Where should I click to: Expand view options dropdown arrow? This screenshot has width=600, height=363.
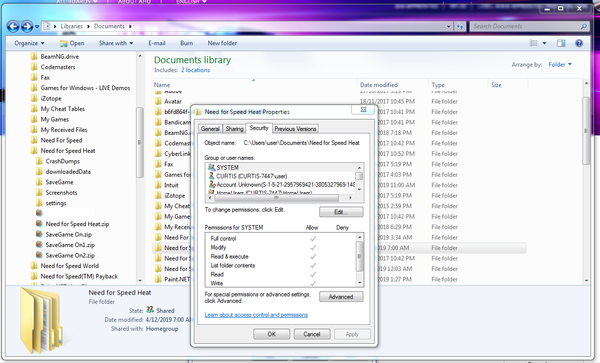coord(544,43)
